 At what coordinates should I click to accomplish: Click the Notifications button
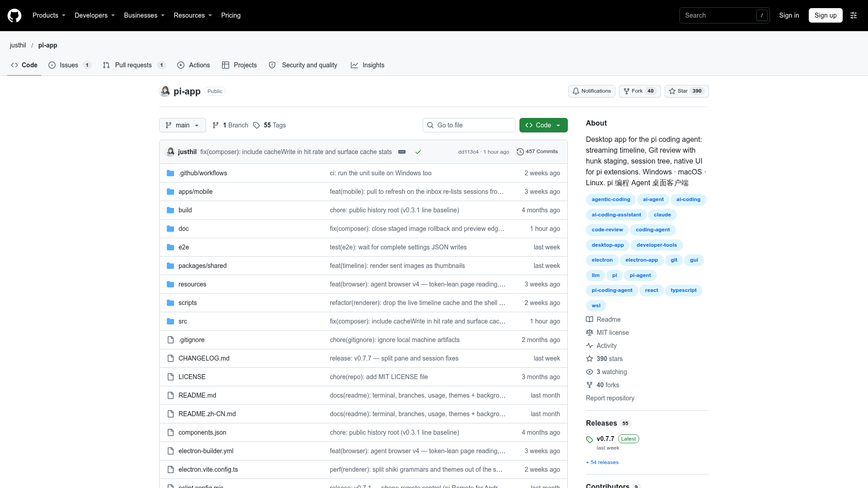click(x=591, y=91)
